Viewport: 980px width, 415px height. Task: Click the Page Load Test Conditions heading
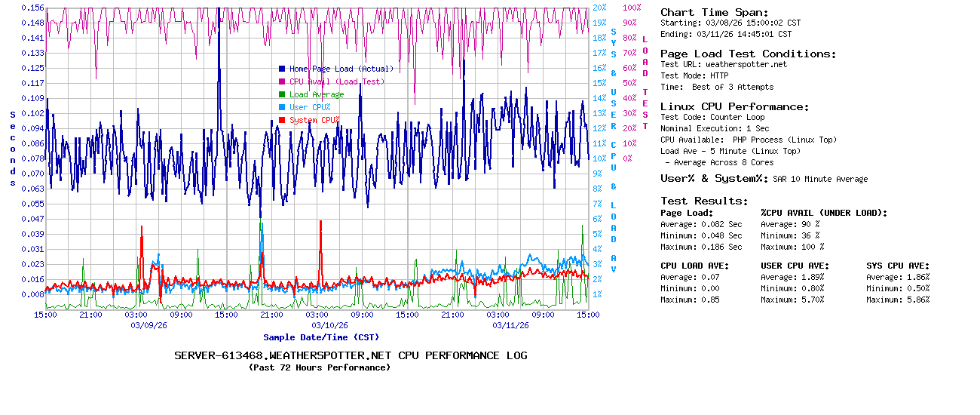749,54
